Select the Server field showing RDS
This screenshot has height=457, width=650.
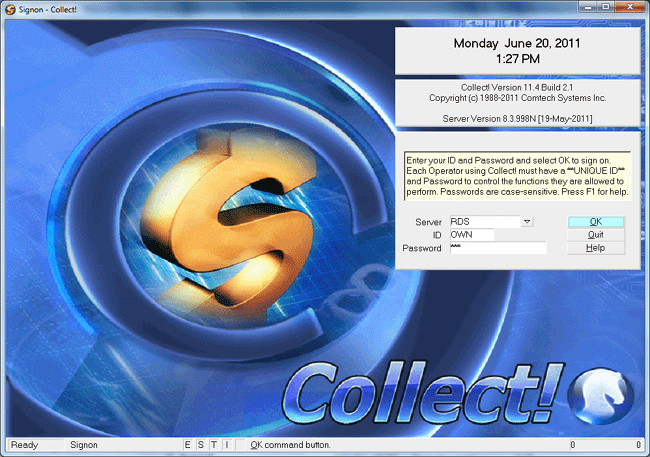[x=485, y=221]
